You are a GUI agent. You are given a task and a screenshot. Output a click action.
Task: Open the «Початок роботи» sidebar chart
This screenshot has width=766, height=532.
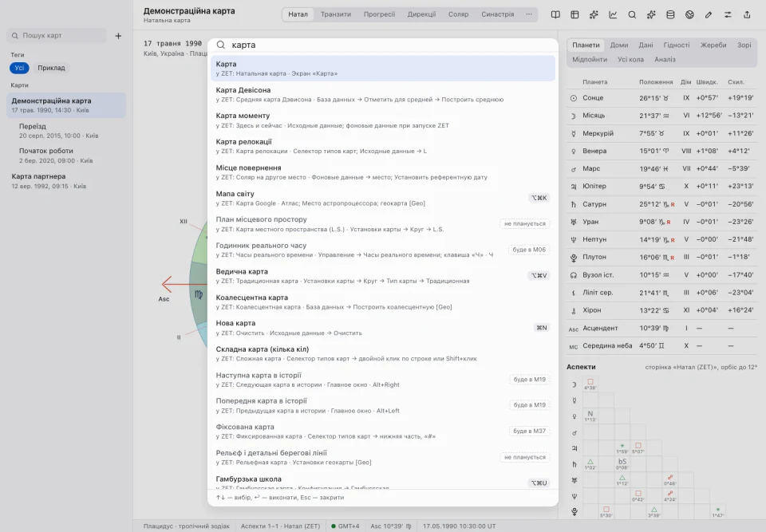[66, 156]
